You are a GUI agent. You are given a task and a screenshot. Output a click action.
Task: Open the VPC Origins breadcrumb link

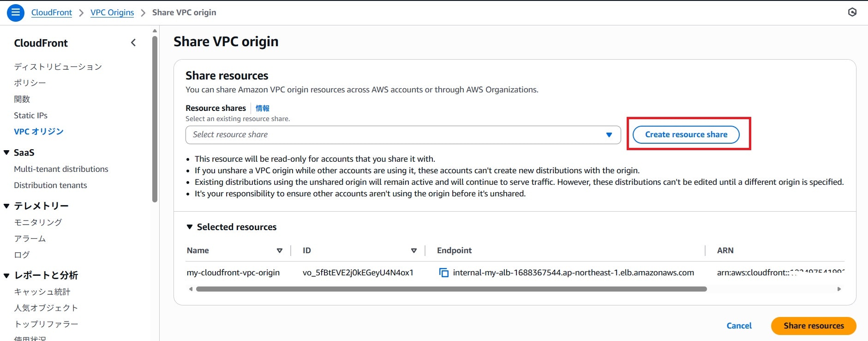(112, 12)
